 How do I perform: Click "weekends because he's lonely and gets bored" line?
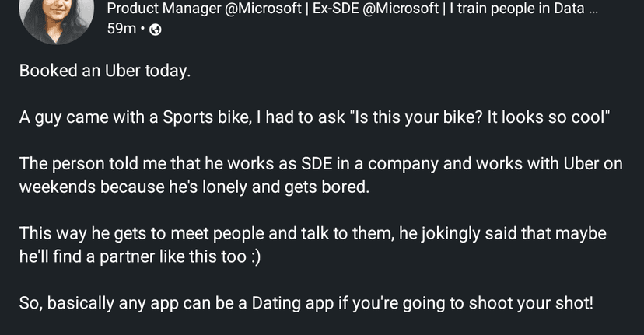point(193,187)
